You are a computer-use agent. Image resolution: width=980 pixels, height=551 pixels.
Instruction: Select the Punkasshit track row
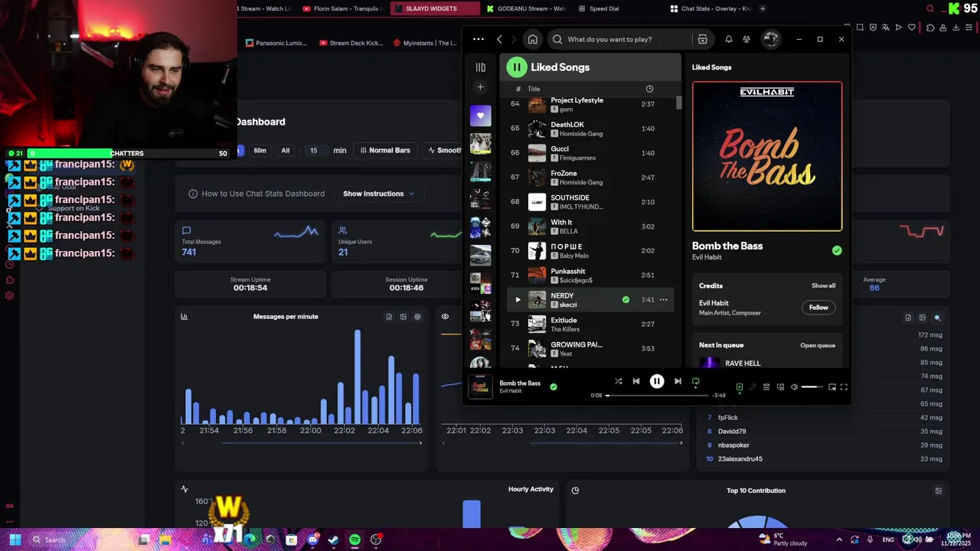(x=590, y=275)
